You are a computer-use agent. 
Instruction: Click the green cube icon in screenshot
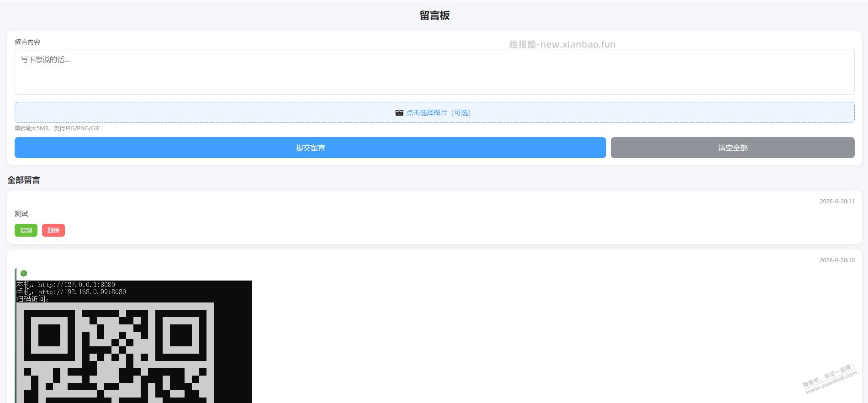(24, 273)
